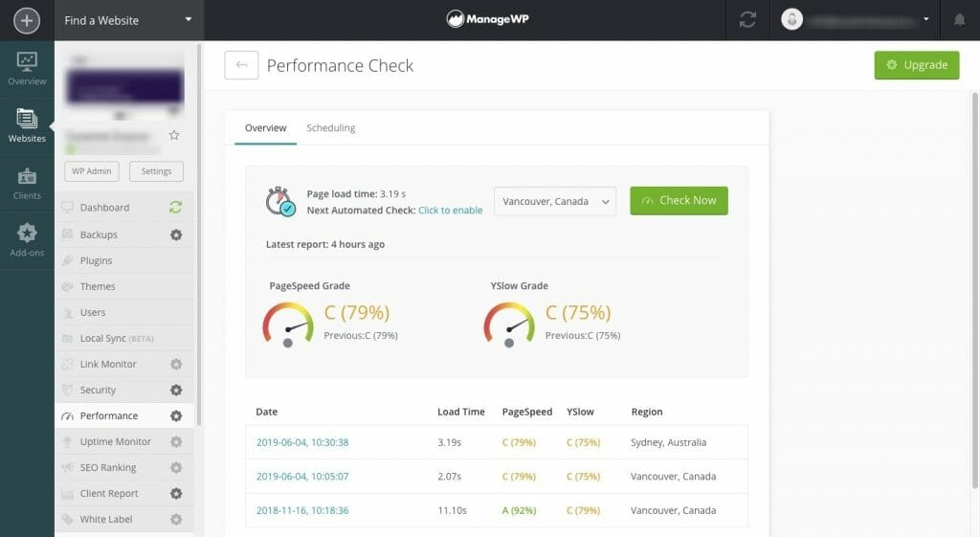Click 'Sydney, Australia' region cell
The width and height of the screenshot is (980, 537).
tap(668, 442)
